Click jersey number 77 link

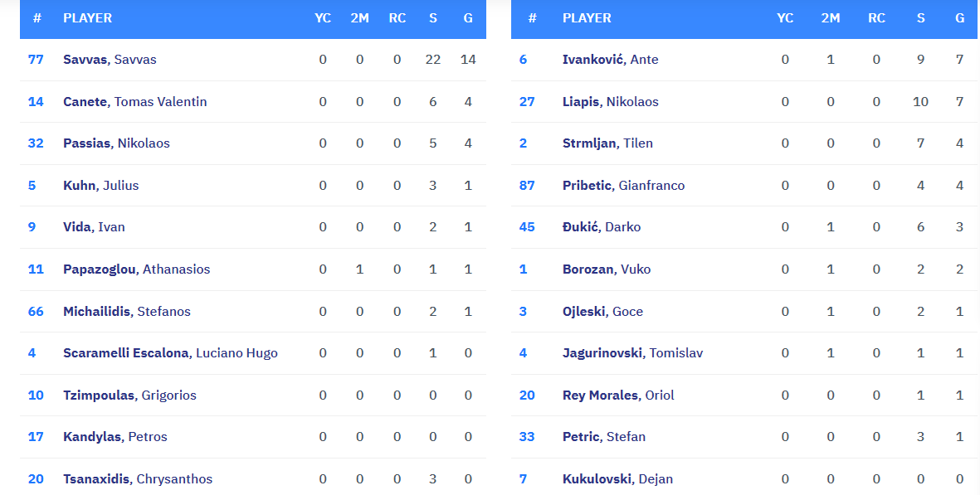(x=36, y=60)
